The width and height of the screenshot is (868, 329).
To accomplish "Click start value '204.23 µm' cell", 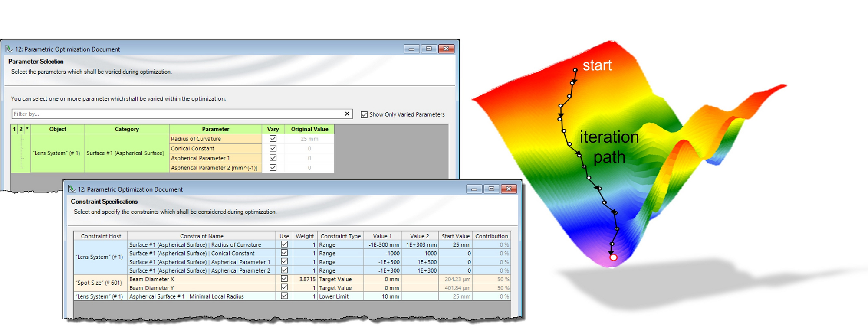I will click(455, 279).
